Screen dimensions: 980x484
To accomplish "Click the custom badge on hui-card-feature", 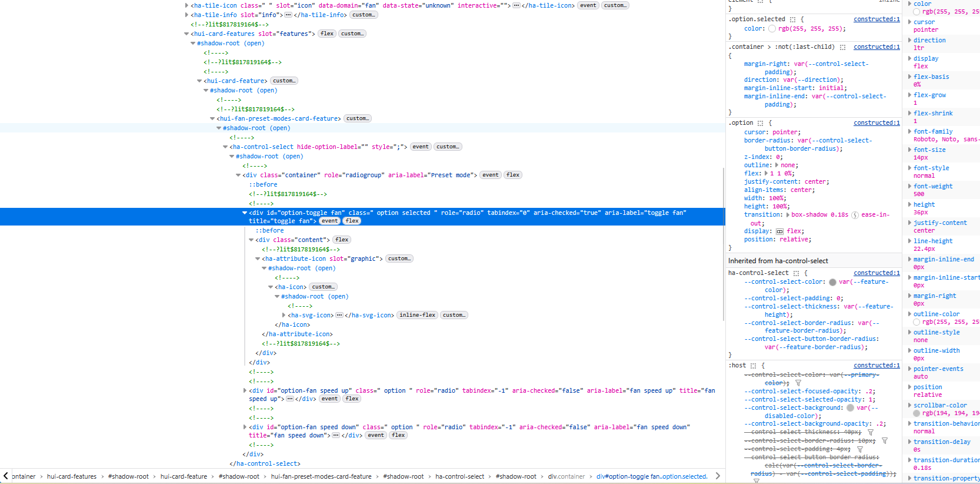I will (x=284, y=81).
